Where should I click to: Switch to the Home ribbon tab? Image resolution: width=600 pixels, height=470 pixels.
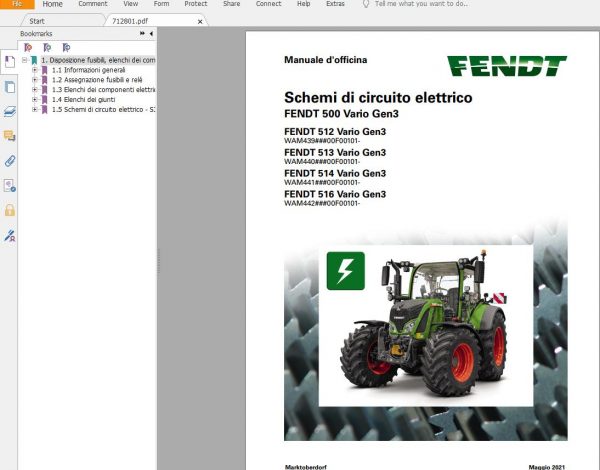pos(52,4)
